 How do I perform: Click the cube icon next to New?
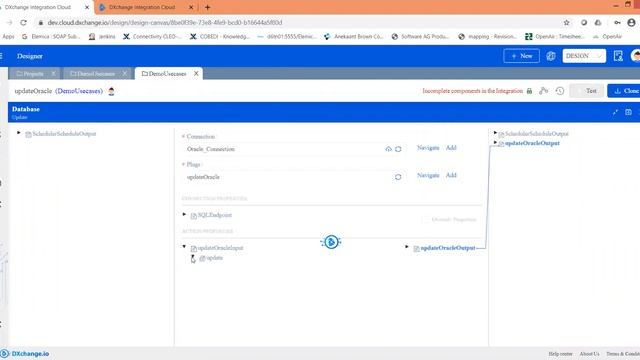click(x=551, y=56)
